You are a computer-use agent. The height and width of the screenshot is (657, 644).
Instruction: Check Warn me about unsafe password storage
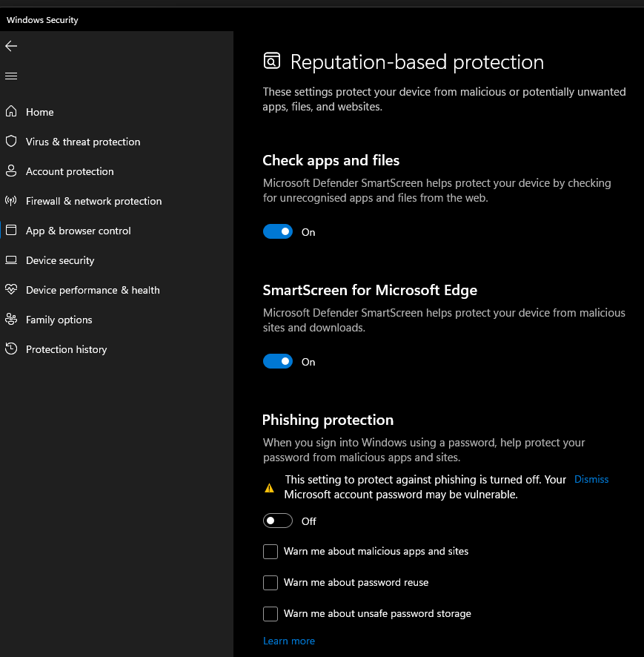click(270, 614)
